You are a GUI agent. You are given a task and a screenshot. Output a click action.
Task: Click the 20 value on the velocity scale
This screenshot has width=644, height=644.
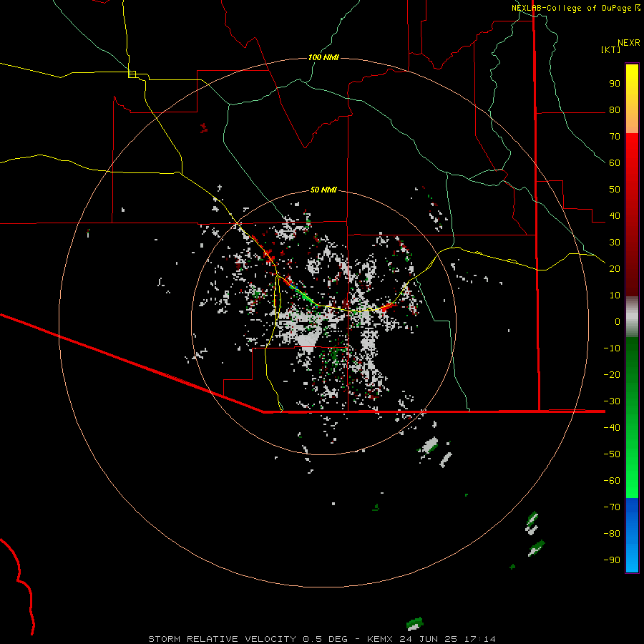[615, 269]
